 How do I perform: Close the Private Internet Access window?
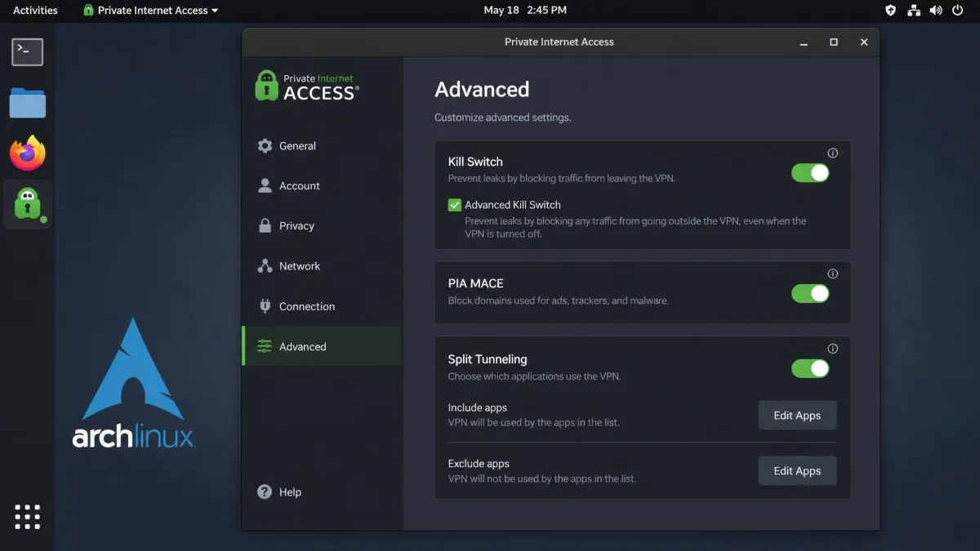click(x=864, y=42)
